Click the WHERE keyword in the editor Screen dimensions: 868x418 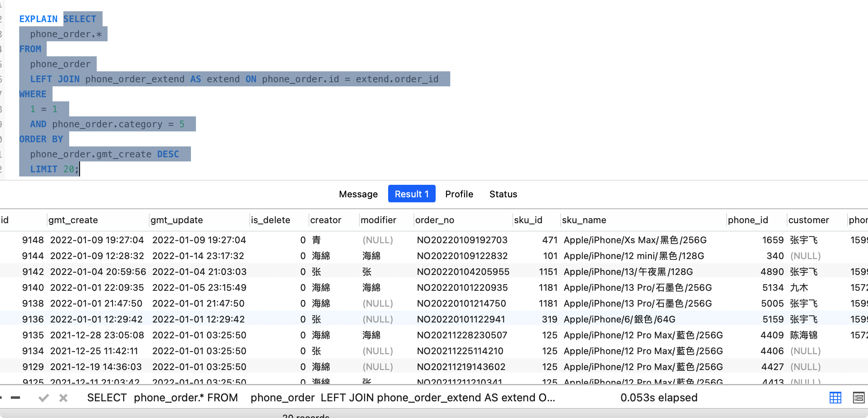point(33,94)
